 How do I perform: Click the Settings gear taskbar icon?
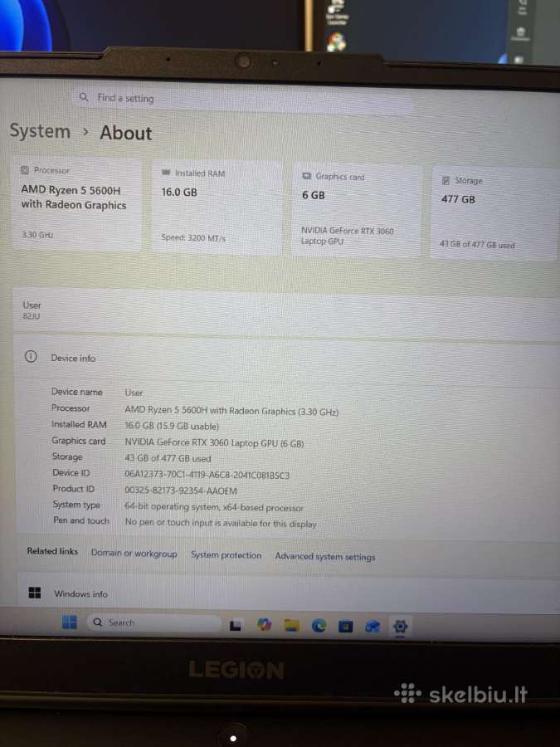tap(400, 626)
